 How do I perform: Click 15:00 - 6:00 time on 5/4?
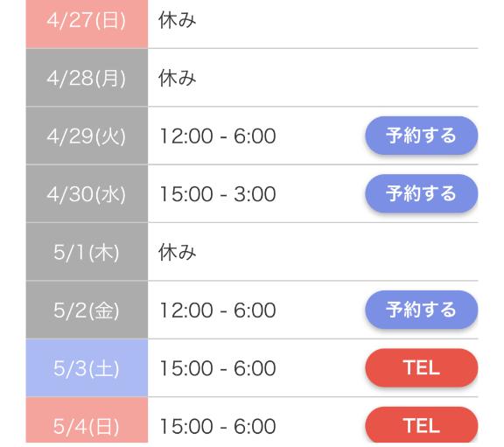pos(218,426)
